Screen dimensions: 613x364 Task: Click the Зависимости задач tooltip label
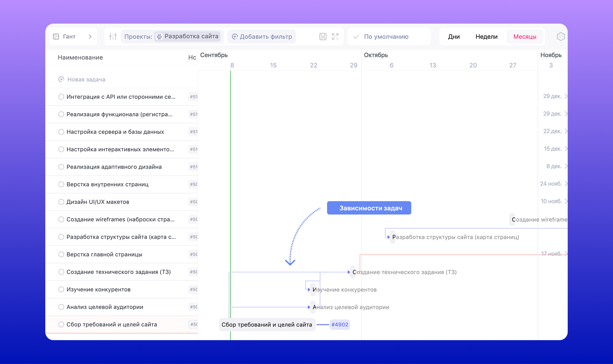369,208
